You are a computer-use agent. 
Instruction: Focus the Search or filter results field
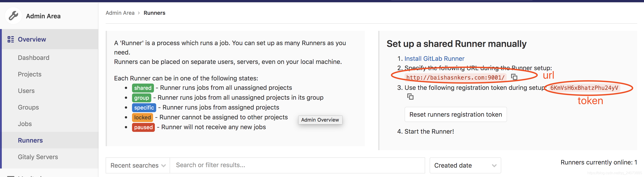tap(297, 165)
